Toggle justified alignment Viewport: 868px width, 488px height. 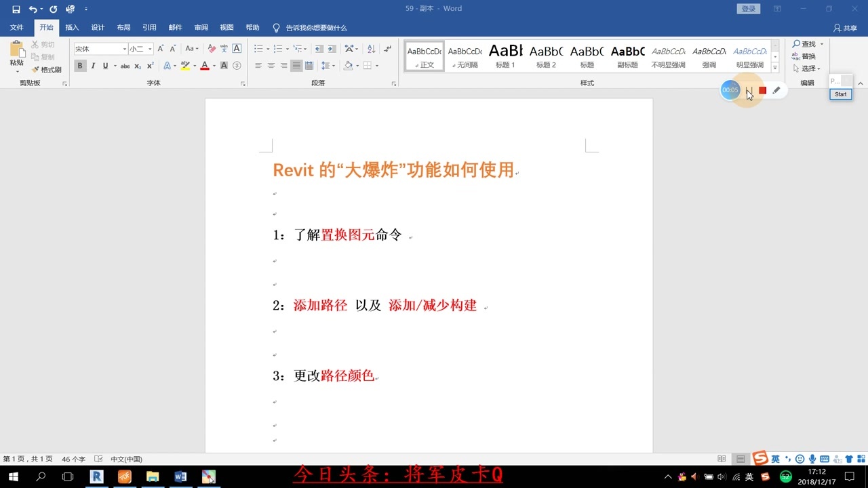(x=296, y=66)
